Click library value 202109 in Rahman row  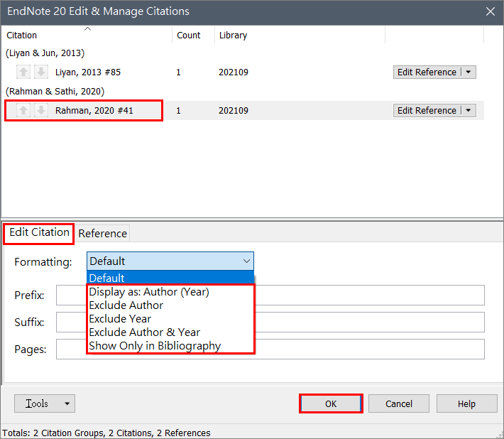click(x=234, y=110)
